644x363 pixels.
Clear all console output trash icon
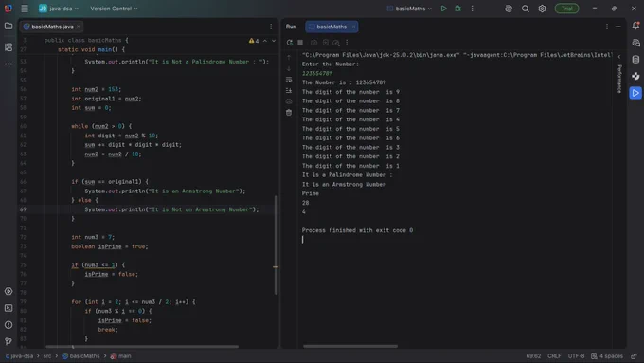coord(289,112)
